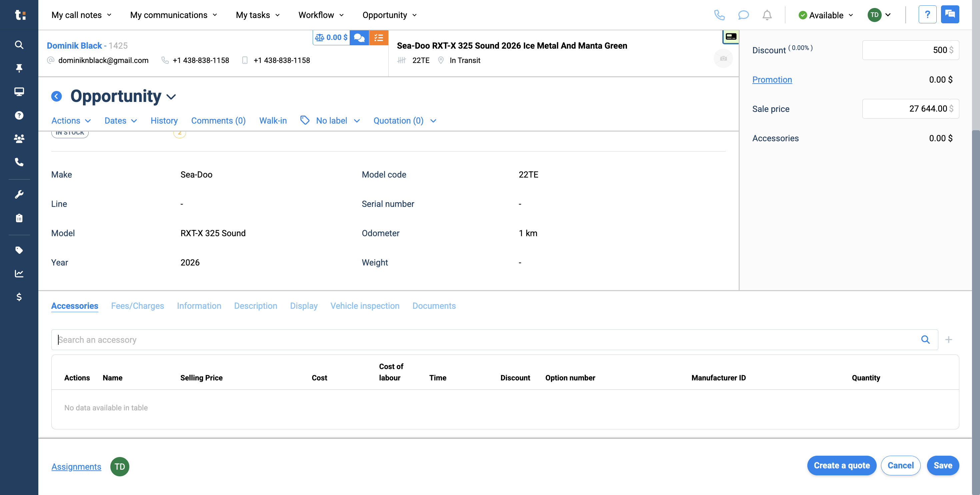Click the camera icon on the vehicle photo

coord(723,58)
